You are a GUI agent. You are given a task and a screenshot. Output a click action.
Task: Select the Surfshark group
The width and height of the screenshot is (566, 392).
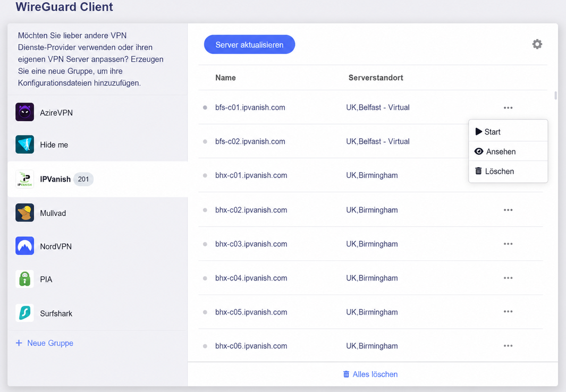[97, 313]
